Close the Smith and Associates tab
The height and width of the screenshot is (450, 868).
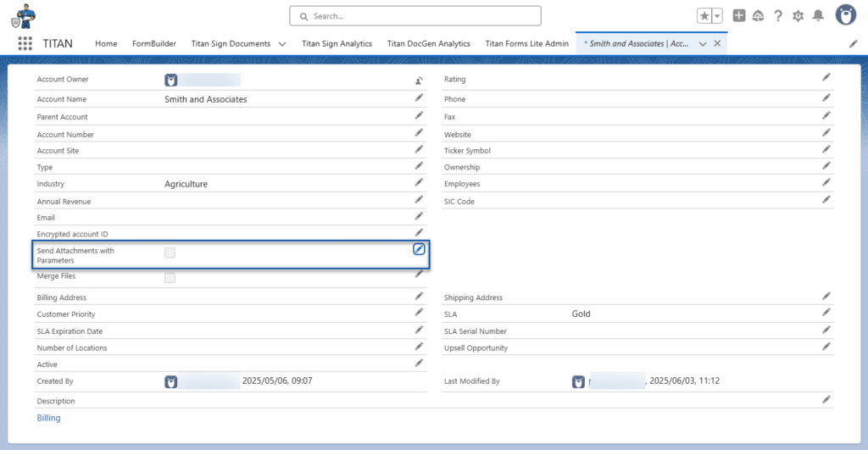(717, 44)
